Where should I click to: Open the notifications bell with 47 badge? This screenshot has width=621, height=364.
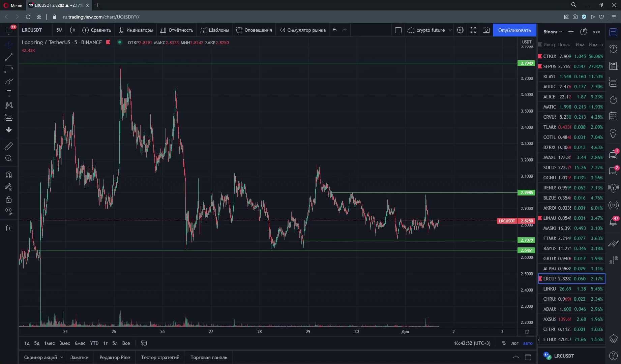pyautogui.click(x=613, y=221)
